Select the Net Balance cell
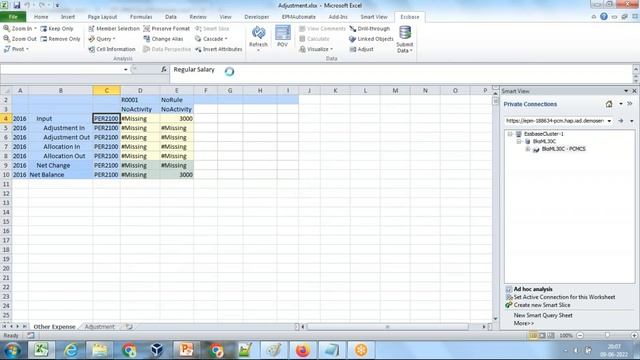 pyautogui.click(x=60, y=175)
